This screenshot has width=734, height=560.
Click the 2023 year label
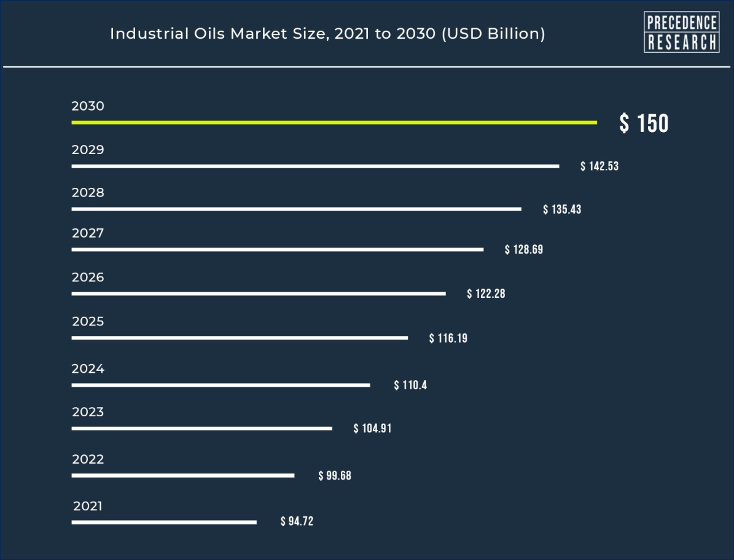coord(87,412)
